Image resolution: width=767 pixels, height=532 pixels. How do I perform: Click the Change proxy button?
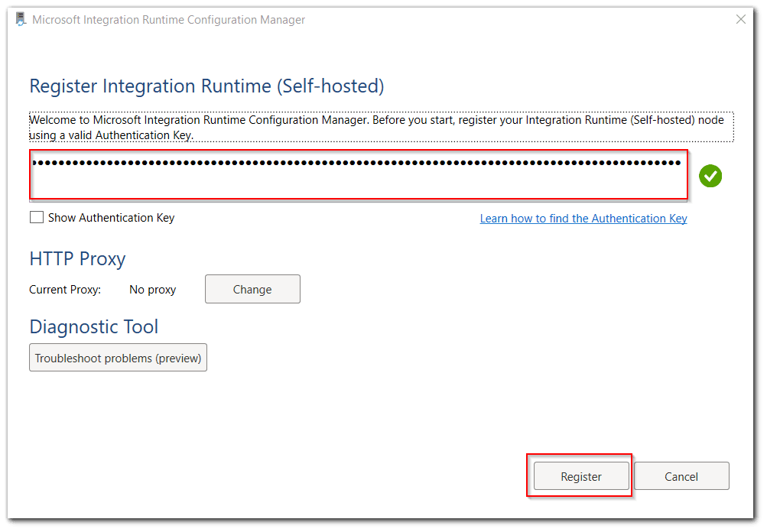[252, 289]
